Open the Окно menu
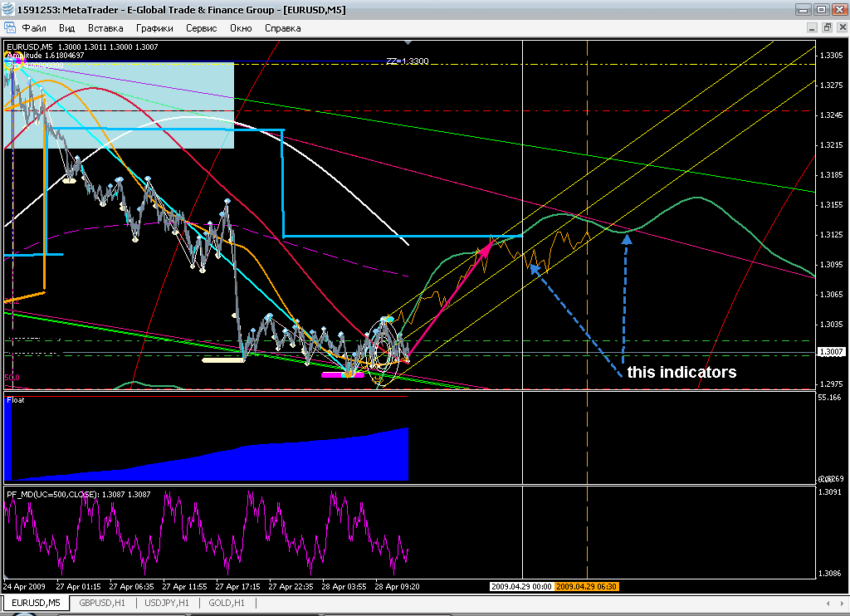 [241, 28]
